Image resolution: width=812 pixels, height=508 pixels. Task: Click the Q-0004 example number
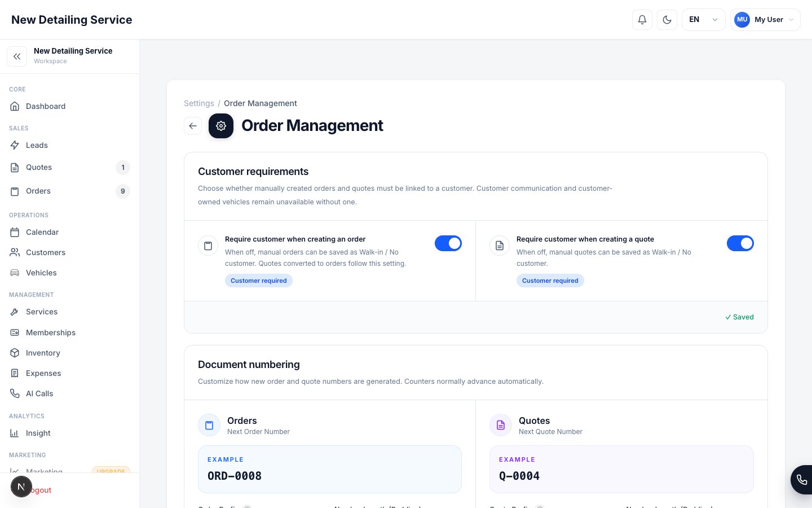pos(519,476)
